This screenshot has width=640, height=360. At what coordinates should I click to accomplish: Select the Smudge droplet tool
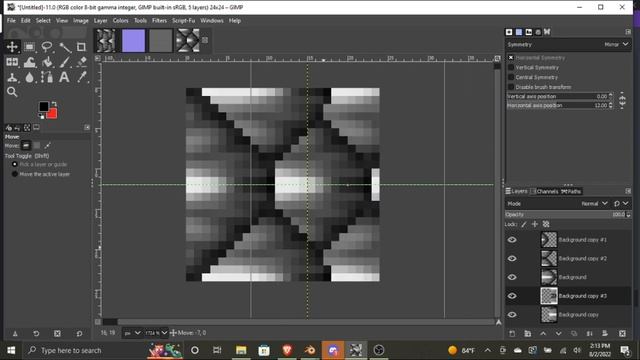pyautogui.click(x=29, y=77)
